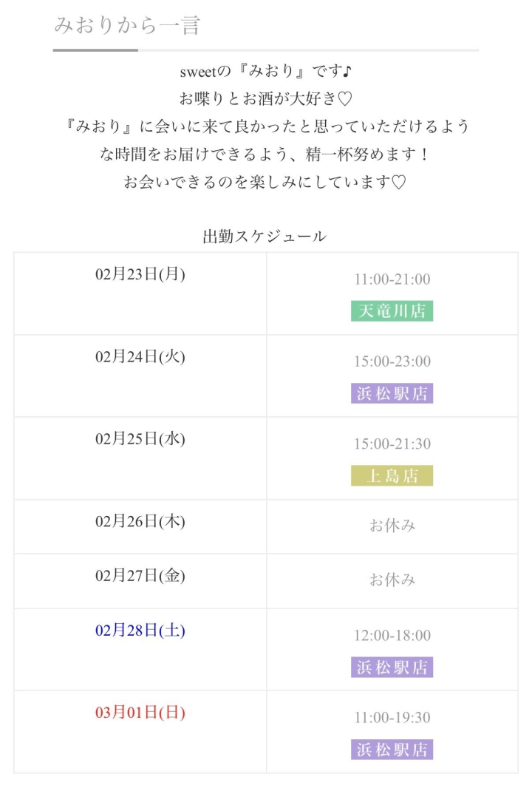Screen dimensions: 532x791
Task: Click お休み in the 02月26日 row
Action: click(392, 526)
